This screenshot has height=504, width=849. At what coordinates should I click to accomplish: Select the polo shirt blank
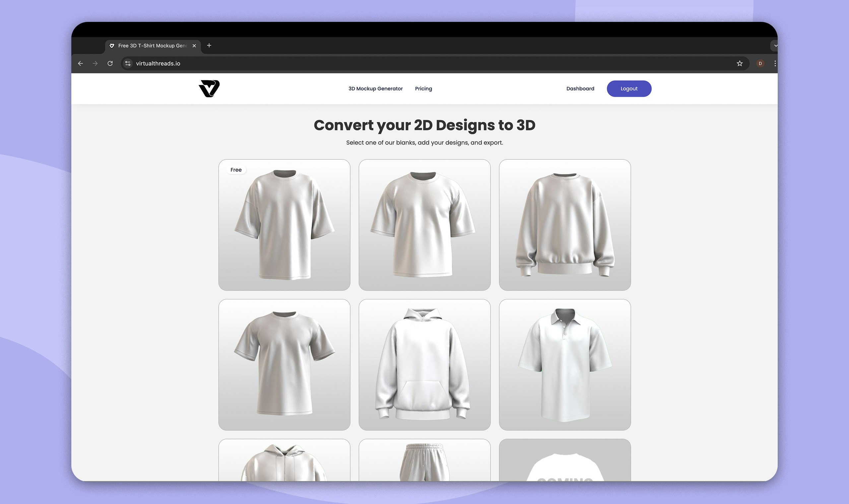[565, 365]
